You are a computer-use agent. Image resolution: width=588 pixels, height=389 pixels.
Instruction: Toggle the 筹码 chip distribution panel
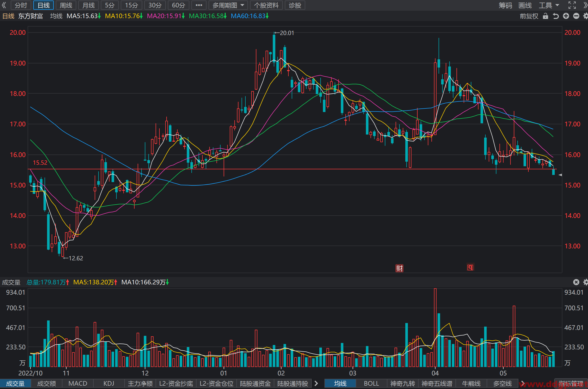[x=505, y=5]
